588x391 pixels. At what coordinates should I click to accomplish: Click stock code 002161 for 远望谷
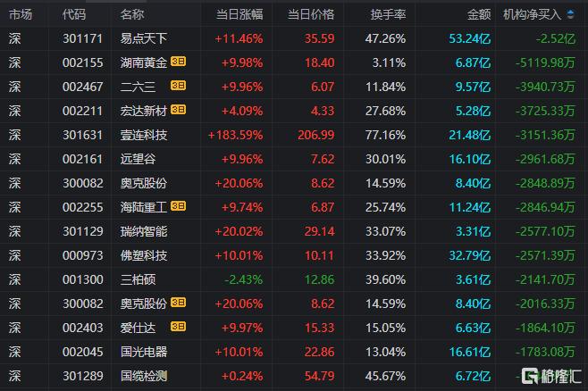tap(82, 159)
